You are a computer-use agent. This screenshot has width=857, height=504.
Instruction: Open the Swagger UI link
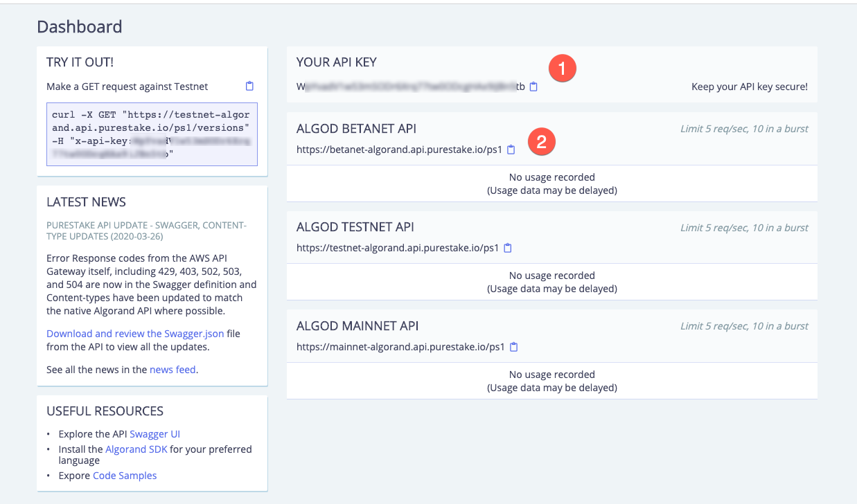tap(154, 434)
